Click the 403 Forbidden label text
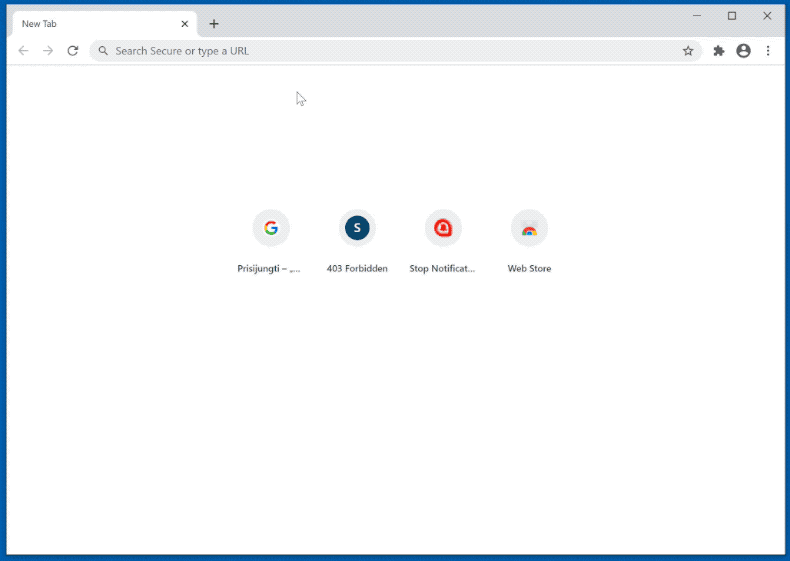 [357, 269]
